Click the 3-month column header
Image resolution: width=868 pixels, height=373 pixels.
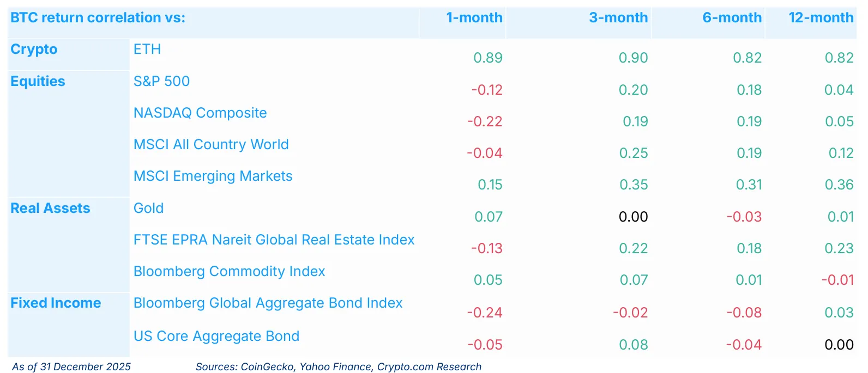pyautogui.click(x=618, y=18)
